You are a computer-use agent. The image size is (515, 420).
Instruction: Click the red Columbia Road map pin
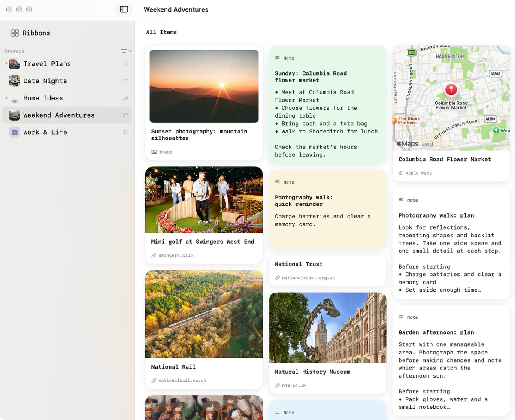[x=451, y=90]
